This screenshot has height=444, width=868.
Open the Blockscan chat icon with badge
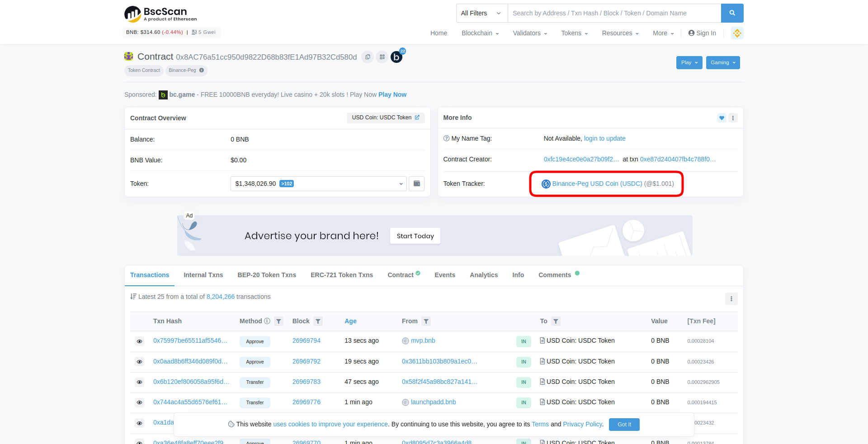pyautogui.click(x=397, y=57)
